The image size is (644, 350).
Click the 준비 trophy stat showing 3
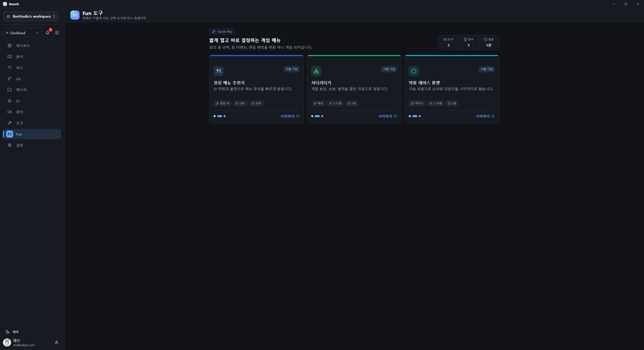(x=468, y=42)
